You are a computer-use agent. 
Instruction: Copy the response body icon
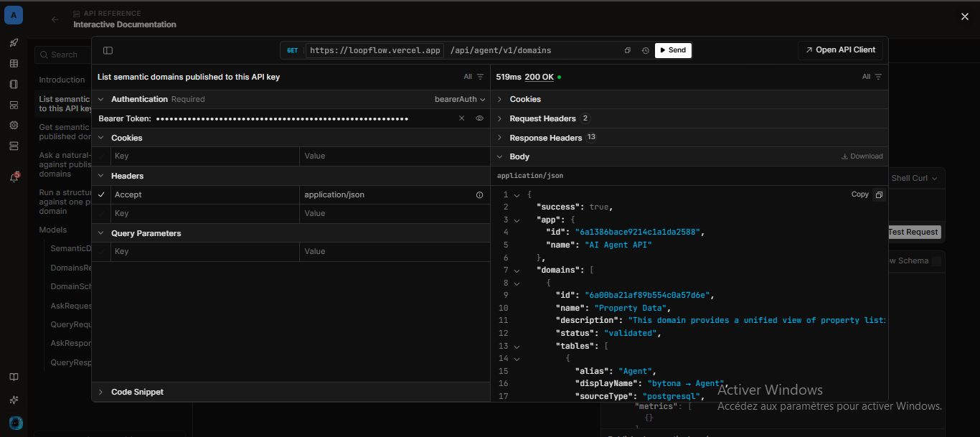click(x=879, y=194)
